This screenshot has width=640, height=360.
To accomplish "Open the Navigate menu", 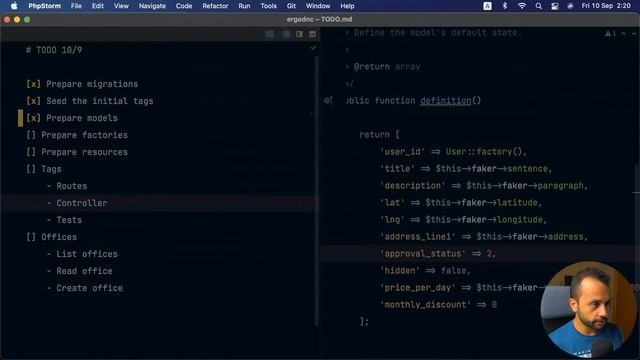I will pos(152,6).
